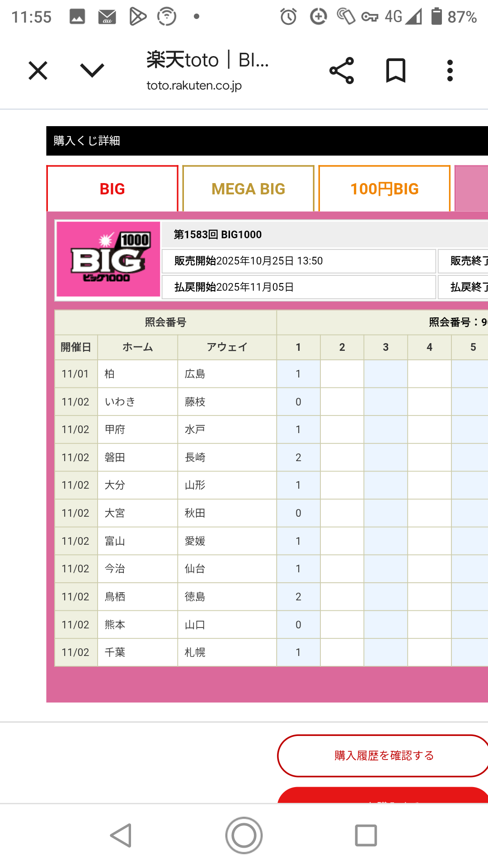Tap the toto.rakuten.co.jp URL text
Viewport: 488px width, 868px height.
point(194,85)
